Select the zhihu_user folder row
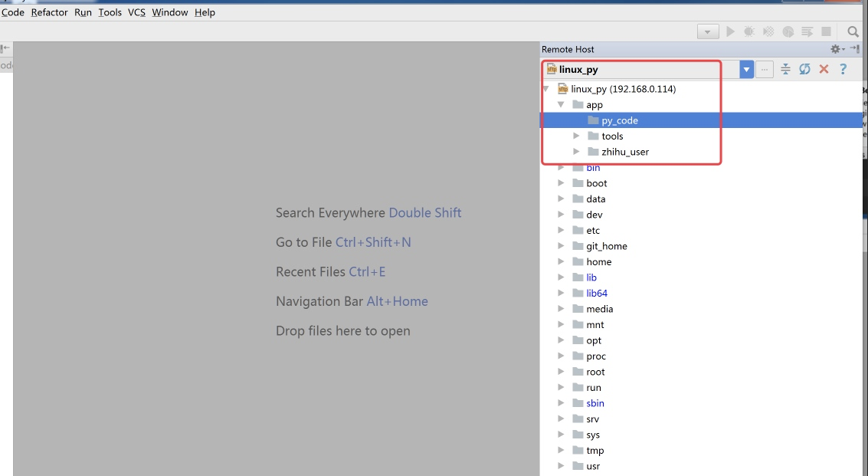868x476 pixels. [x=701, y=151]
